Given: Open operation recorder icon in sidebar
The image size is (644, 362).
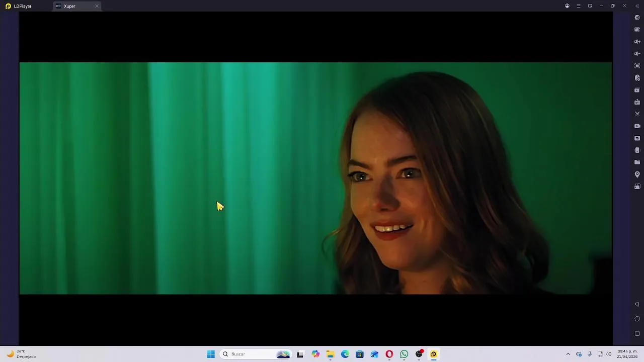Looking at the screenshot, I should pos(637,78).
